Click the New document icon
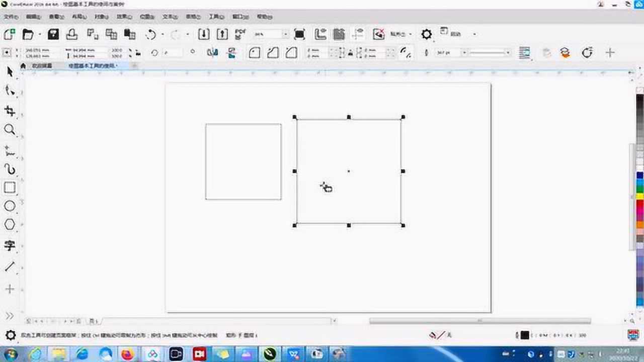Image resolution: width=644 pixels, height=362 pixels. pyautogui.click(x=10, y=34)
